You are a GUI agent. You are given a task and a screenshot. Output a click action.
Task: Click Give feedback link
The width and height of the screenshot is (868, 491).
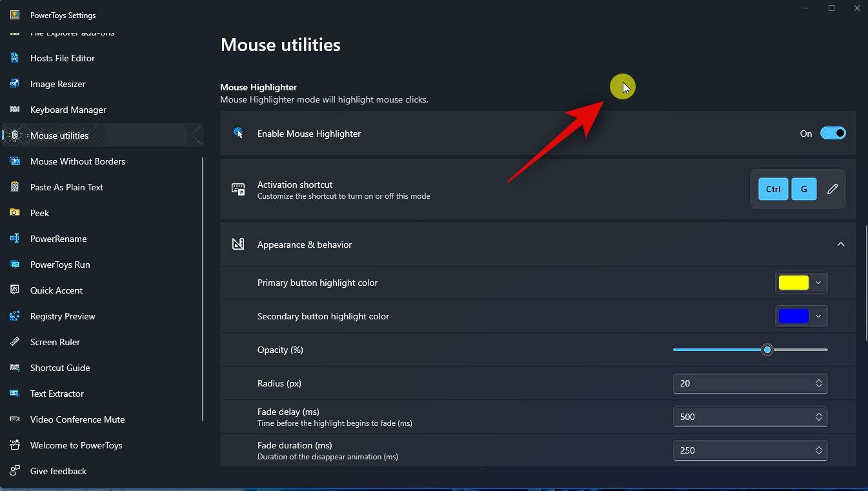58,471
